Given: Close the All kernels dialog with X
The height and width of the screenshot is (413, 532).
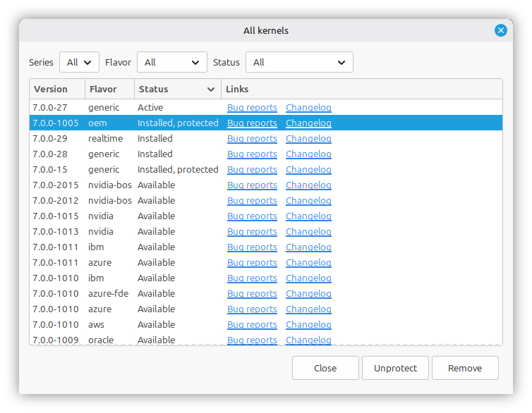Looking at the screenshot, I should click(500, 30).
